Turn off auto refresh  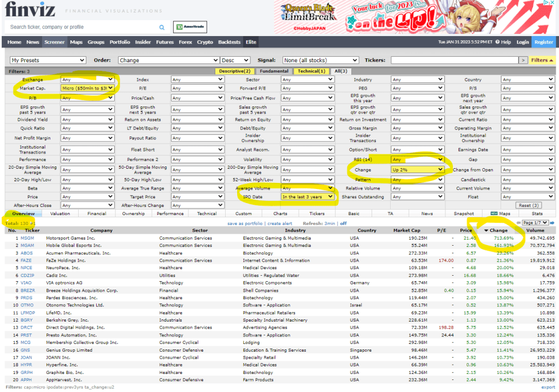tap(344, 223)
